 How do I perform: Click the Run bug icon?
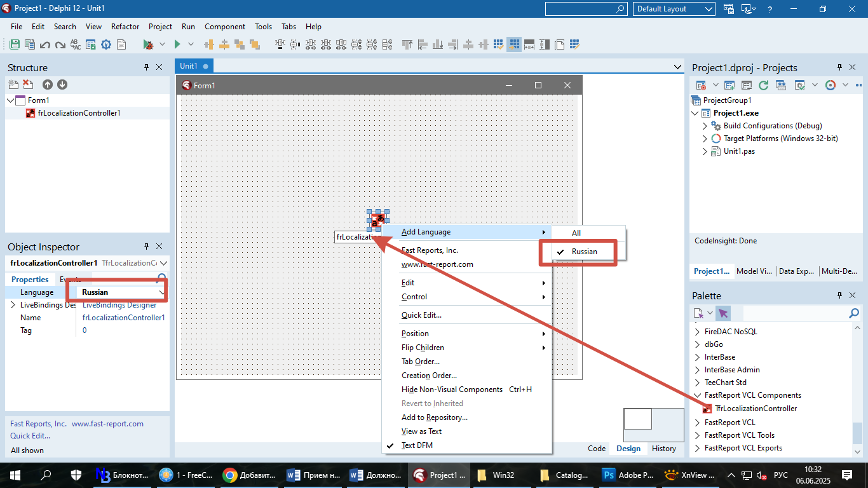click(148, 44)
